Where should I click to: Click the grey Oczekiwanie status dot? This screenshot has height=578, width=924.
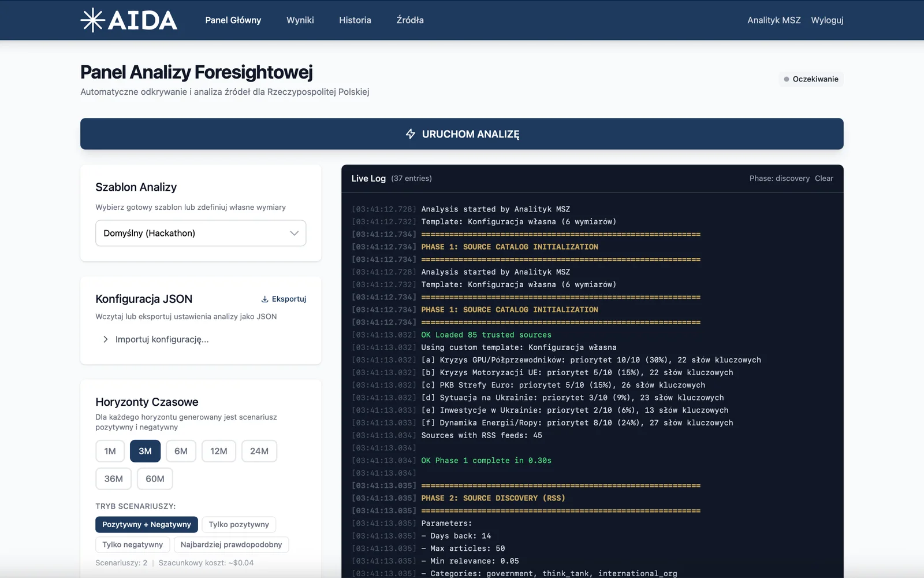(x=787, y=79)
